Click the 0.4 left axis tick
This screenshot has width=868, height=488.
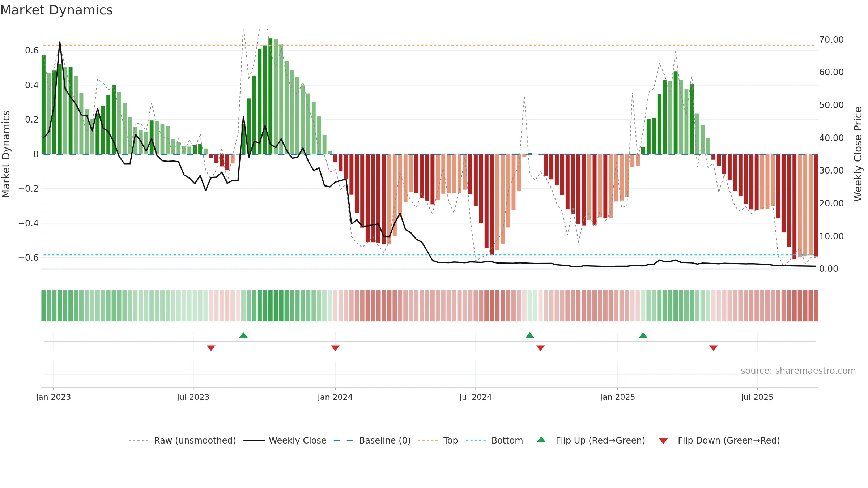point(32,85)
